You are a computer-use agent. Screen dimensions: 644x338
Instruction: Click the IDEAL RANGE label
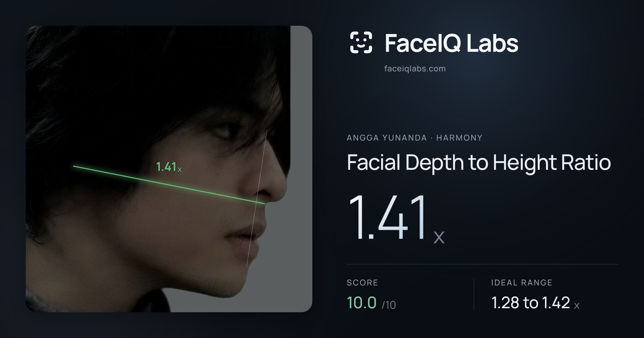[x=522, y=282]
